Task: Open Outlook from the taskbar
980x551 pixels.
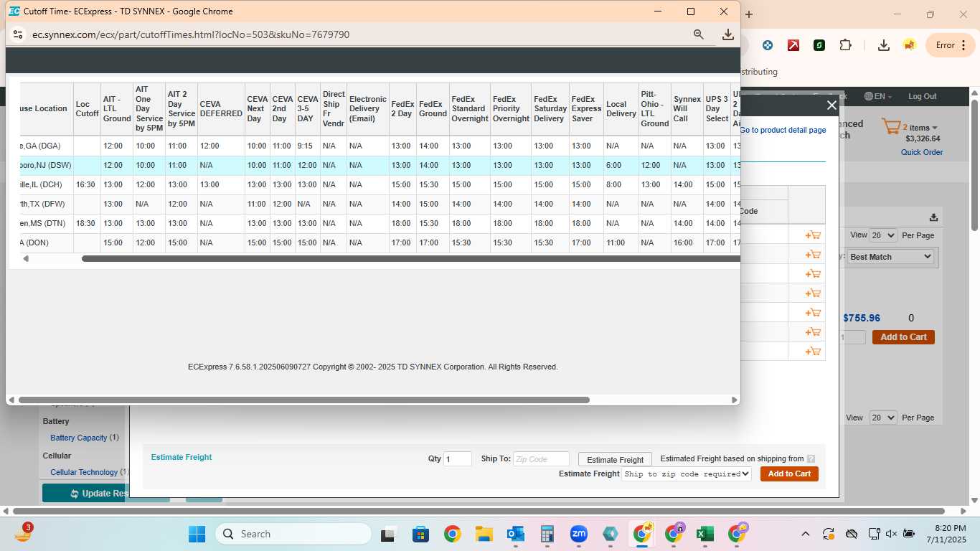Action: (x=515, y=534)
